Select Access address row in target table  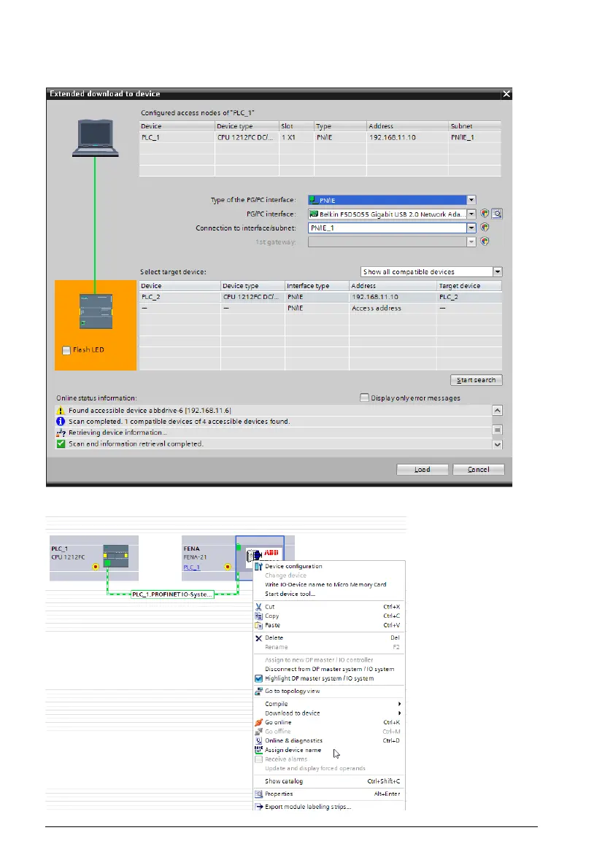tap(320, 309)
